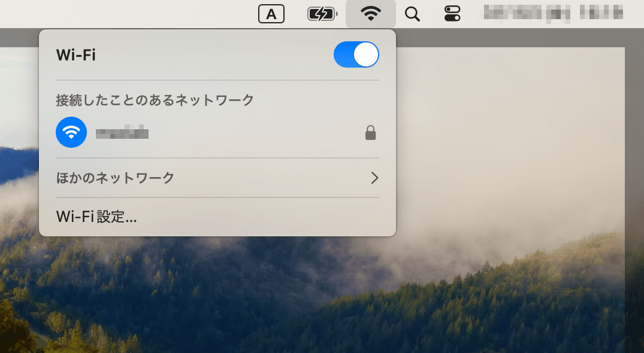This screenshot has width=644, height=353.
Task: Open Spotlight search magnifier icon
Action: tap(412, 14)
